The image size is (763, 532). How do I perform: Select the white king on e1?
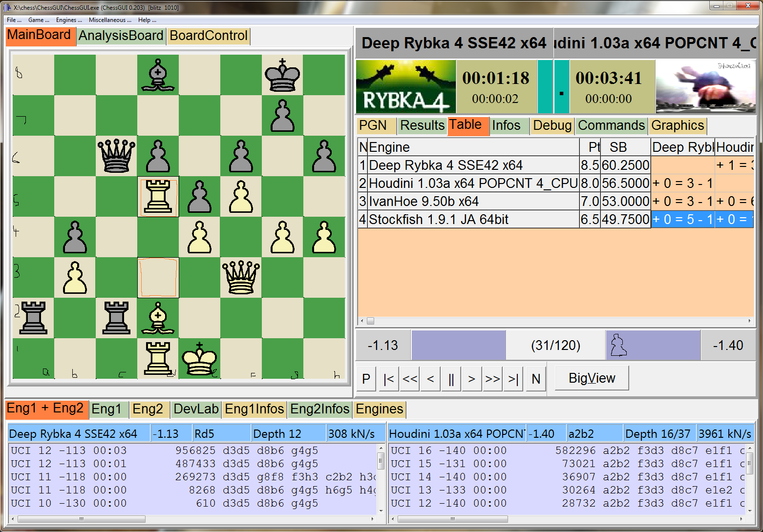pyautogui.click(x=199, y=359)
